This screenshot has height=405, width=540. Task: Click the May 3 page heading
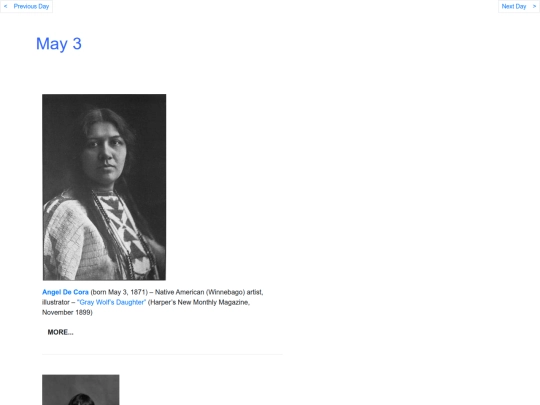pyautogui.click(x=59, y=44)
